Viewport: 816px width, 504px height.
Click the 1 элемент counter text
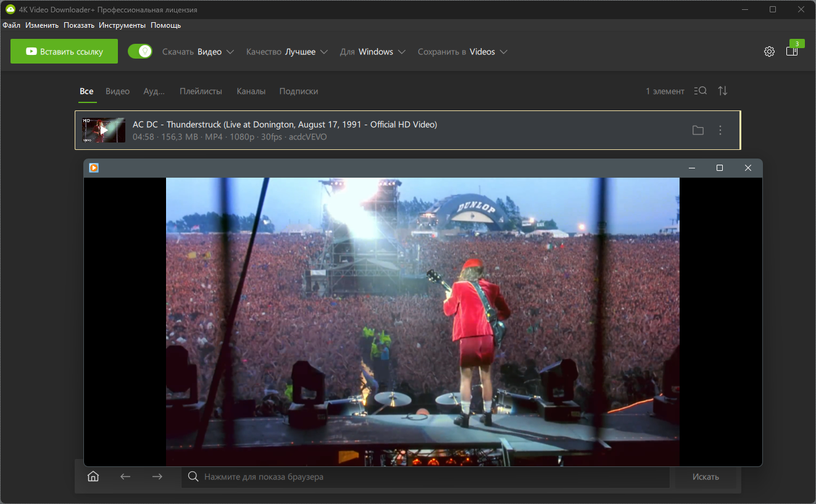(x=665, y=91)
